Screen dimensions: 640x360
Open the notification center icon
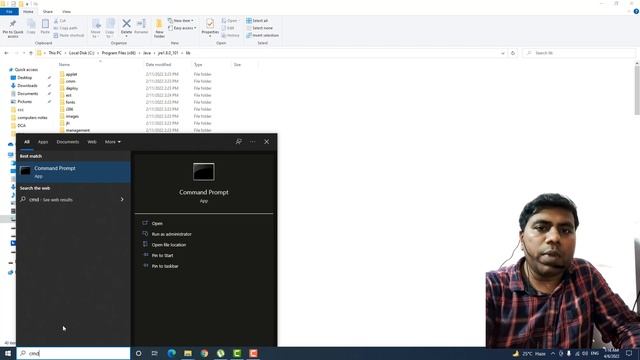629,353
